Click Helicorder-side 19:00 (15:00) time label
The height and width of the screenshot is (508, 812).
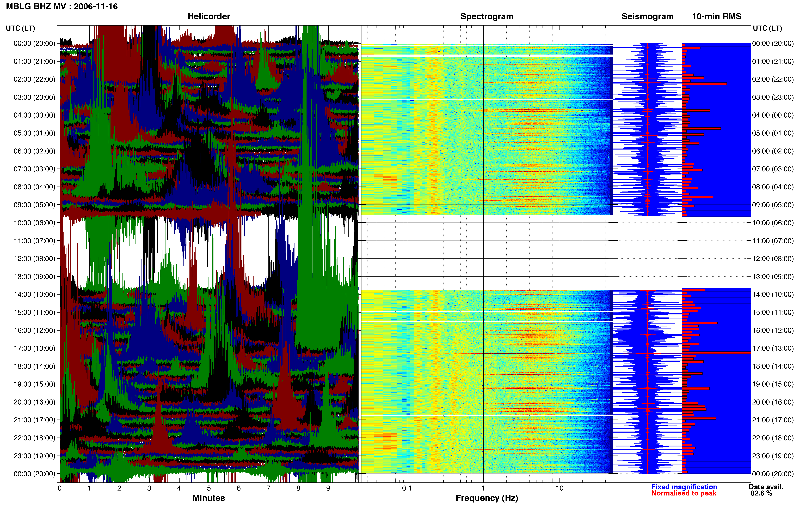click(34, 384)
